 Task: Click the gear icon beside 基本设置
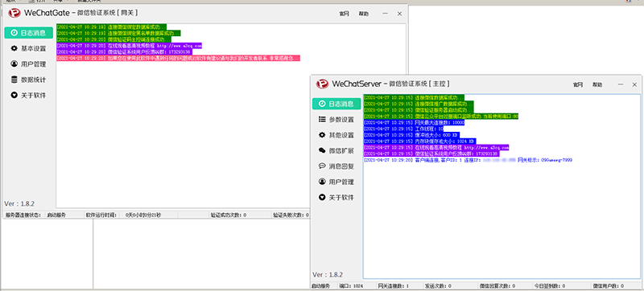[14, 48]
